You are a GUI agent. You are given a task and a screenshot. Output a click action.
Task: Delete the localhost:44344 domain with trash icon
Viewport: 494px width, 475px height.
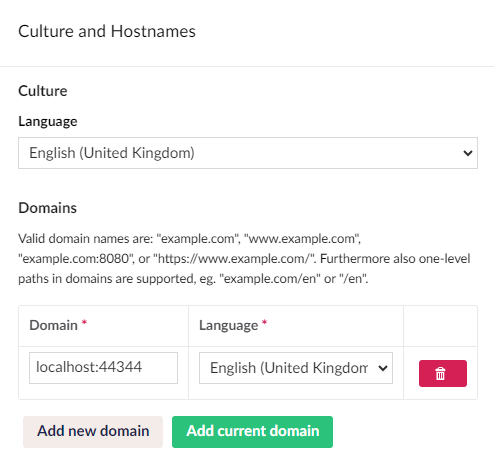pos(443,373)
